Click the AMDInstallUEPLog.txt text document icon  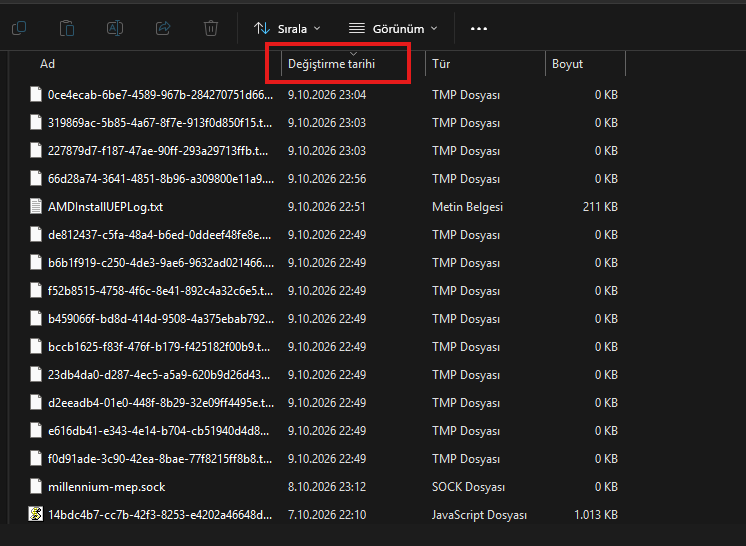click(36, 207)
